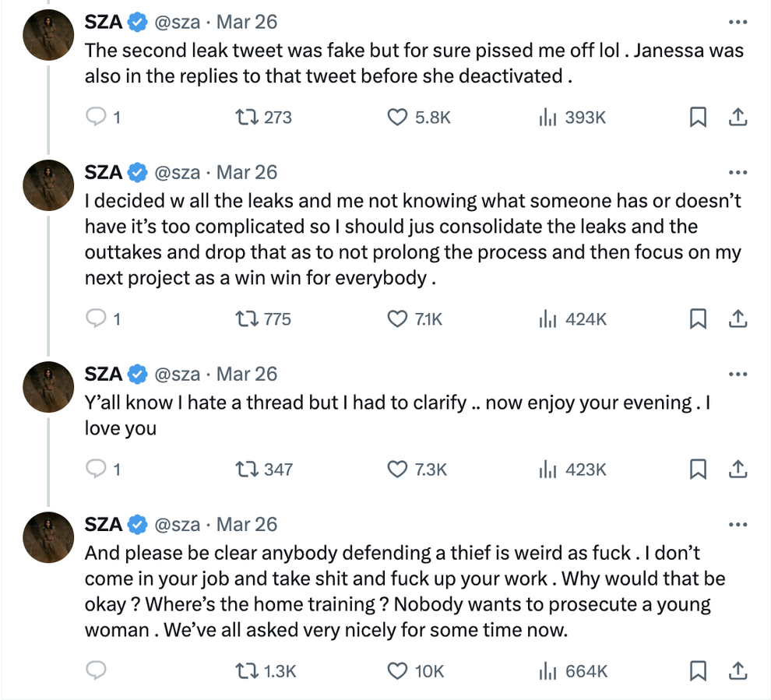Open the more options menu on the second tweet

point(737,172)
